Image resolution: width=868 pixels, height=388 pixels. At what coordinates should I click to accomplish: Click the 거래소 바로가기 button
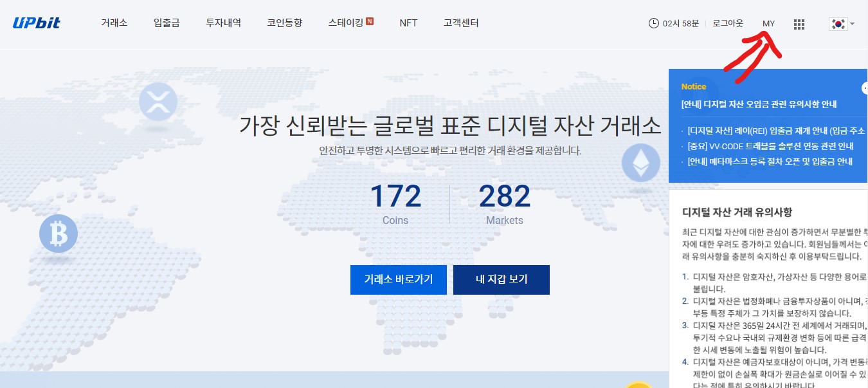click(x=398, y=279)
